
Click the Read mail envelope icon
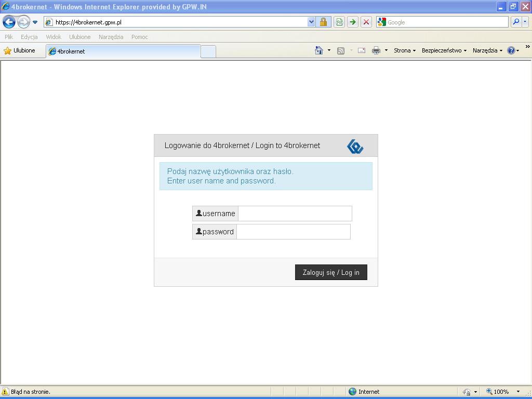point(362,50)
